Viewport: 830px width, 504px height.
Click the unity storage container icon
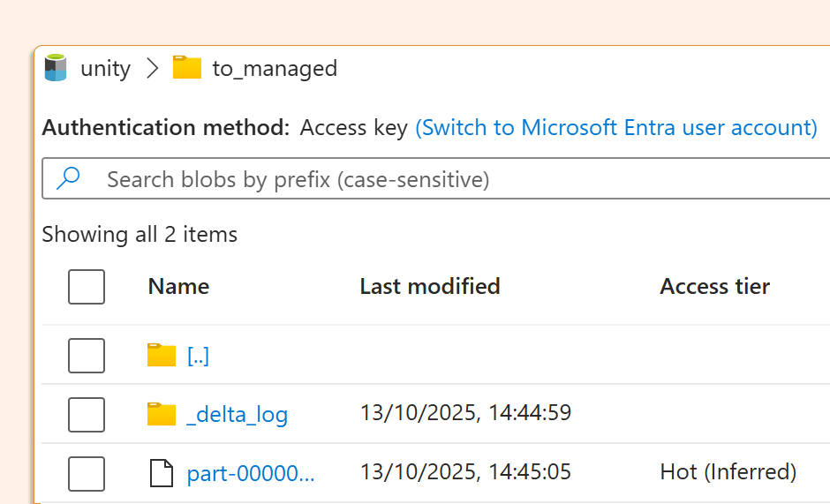(56, 68)
